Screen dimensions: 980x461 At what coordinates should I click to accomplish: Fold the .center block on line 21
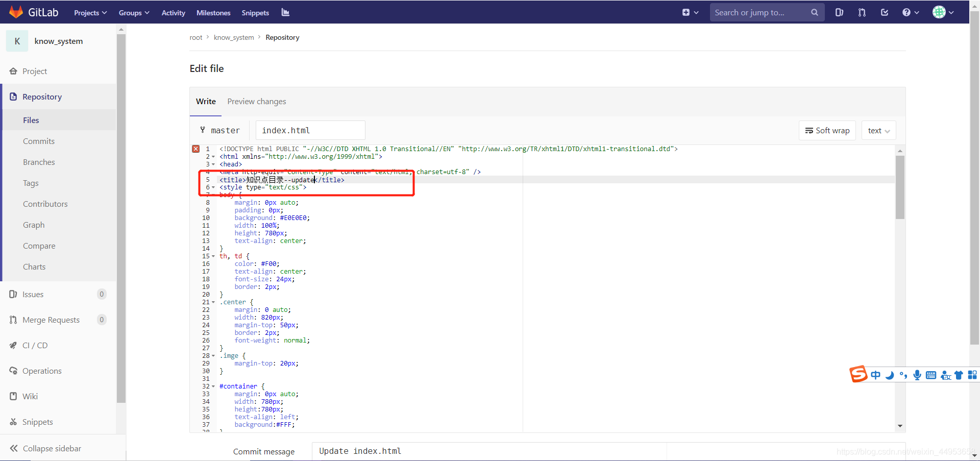(x=213, y=302)
